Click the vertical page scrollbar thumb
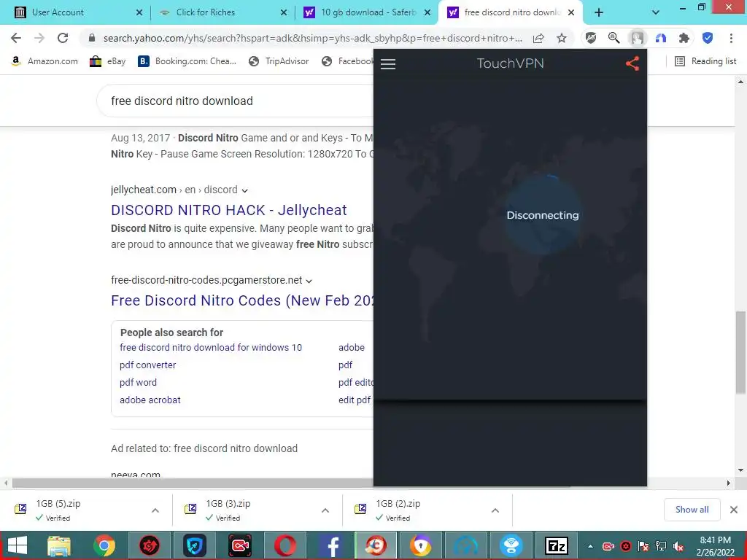This screenshot has height=560, width=747. pyautogui.click(x=740, y=352)
